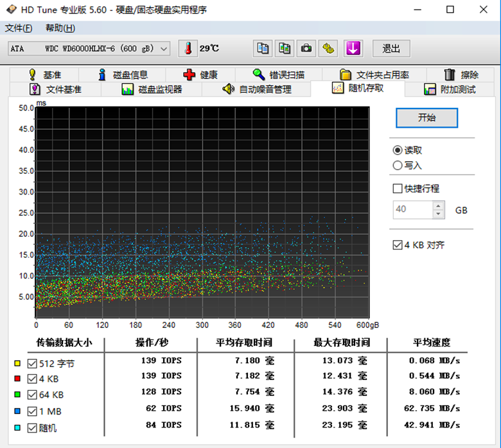Click the 开始 button
Image resolution: width=501 pixels, height=448 pixels.
(x=426, y=118)
